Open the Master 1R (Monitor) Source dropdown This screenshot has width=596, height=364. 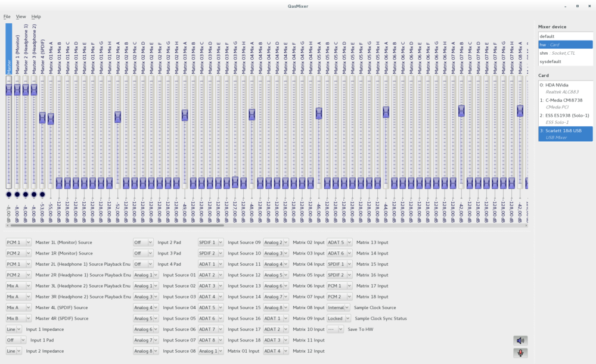tap(18, 253)
